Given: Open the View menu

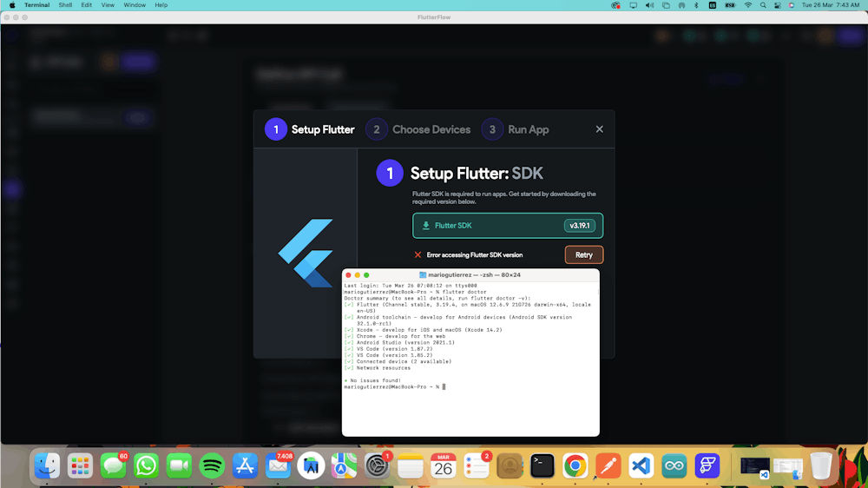Looking at the screenshot, I should 108,5.
